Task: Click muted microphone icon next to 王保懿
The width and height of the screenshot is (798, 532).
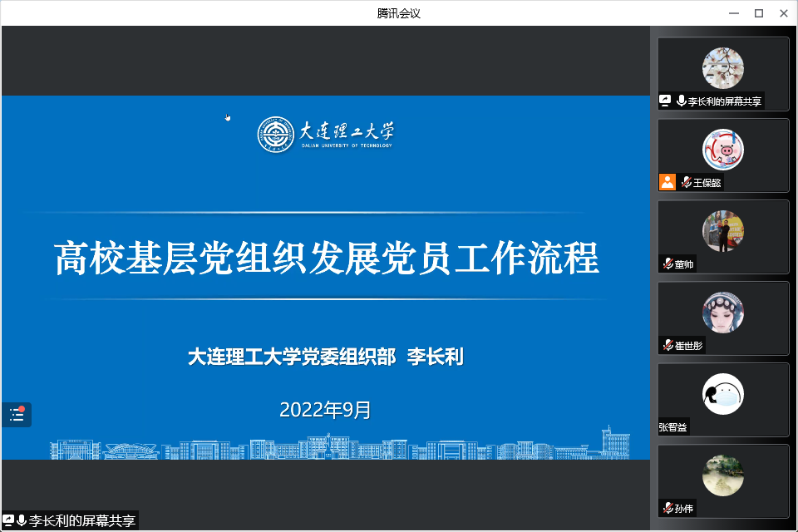Action: coord(686,182)
